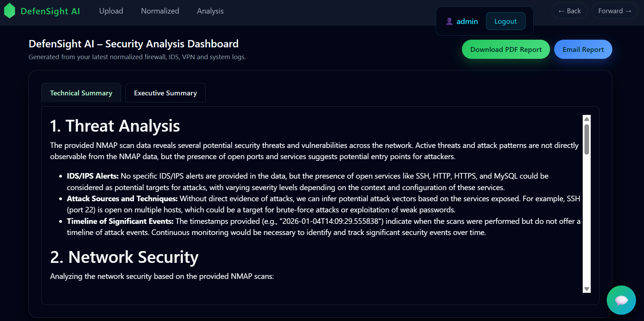Click the summary panel scrollbar thumb
This screenshot has height=321, width=644.
[x=587, y=139]
